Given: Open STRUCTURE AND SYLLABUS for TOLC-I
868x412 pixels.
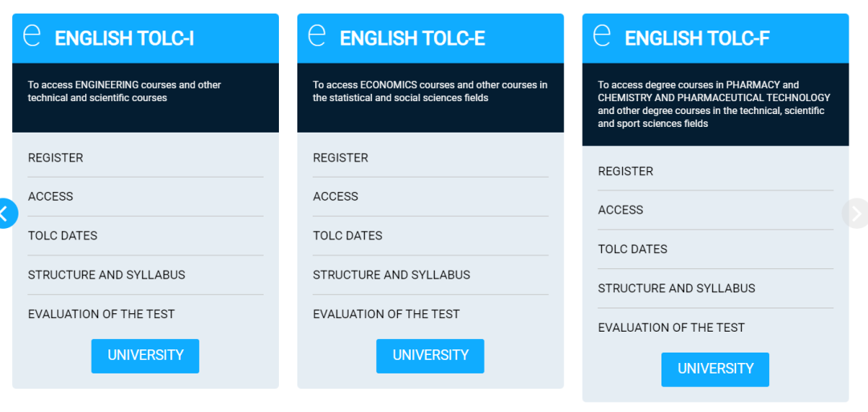Looking at the screenshot, I should (x=107, y=275).
